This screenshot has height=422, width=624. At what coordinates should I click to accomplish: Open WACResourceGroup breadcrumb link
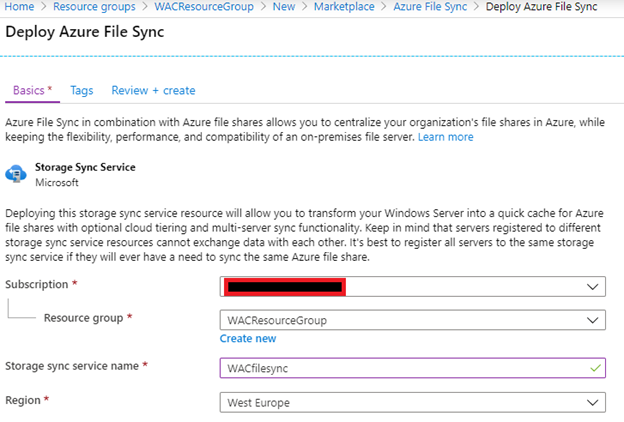click(x=204, y=6)
